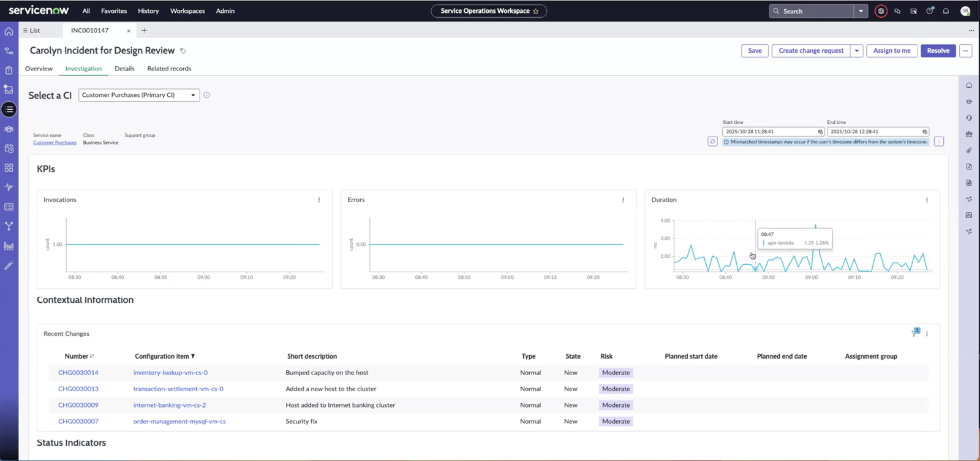
Task: Open the paperclip attachments icon in right panel
Action: tap(969, 150)
